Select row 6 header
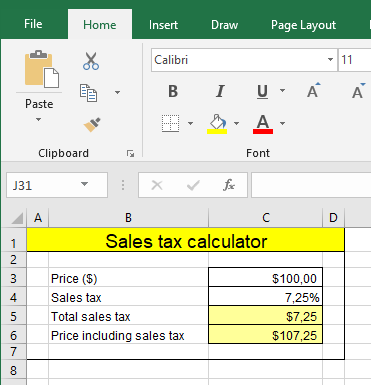The height and width of the screenshot is (385, 371). [x=13, y=335]
